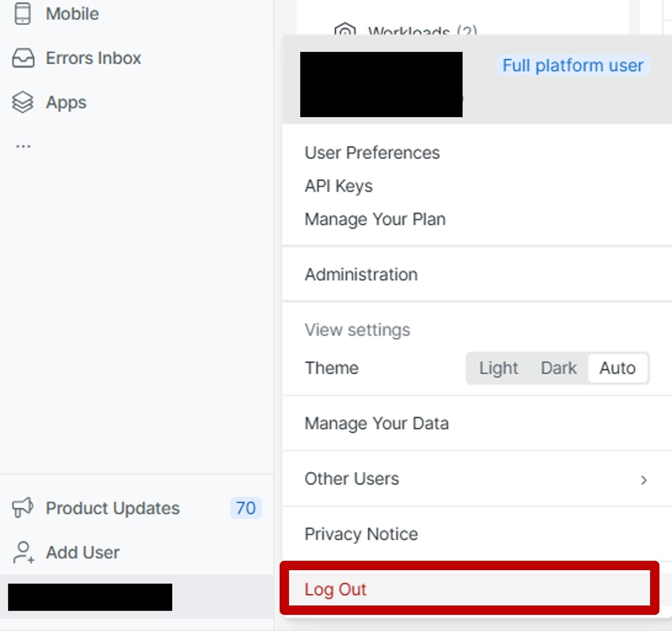672x631 pixels.
Task: Open the Privacy Notice link
Action: pos(361,534)
